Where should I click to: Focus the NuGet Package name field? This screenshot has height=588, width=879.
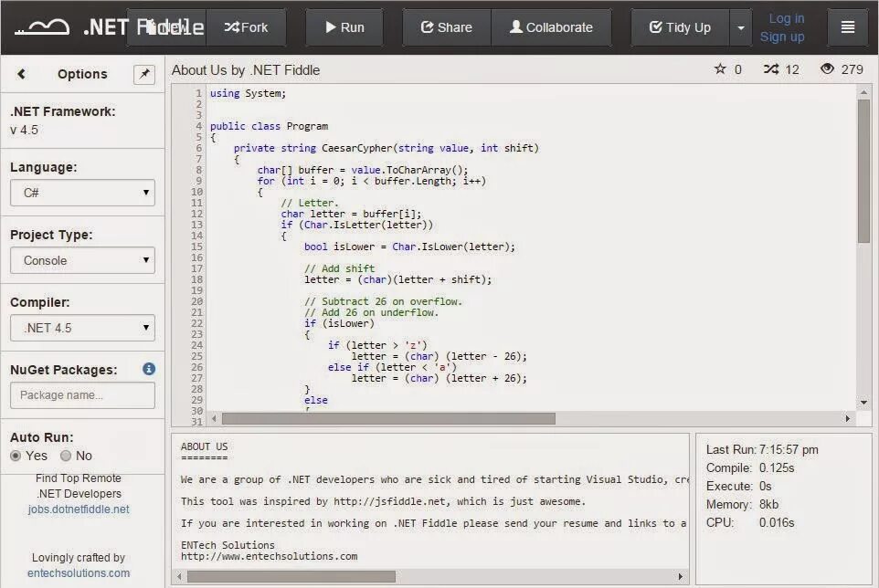tap(82, 395)
